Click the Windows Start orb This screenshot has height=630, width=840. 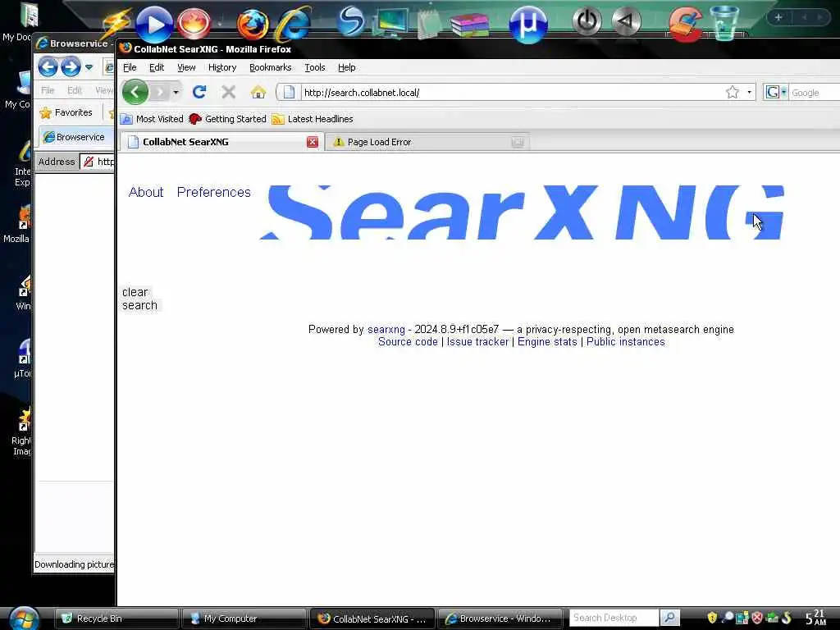coord(24,619)
